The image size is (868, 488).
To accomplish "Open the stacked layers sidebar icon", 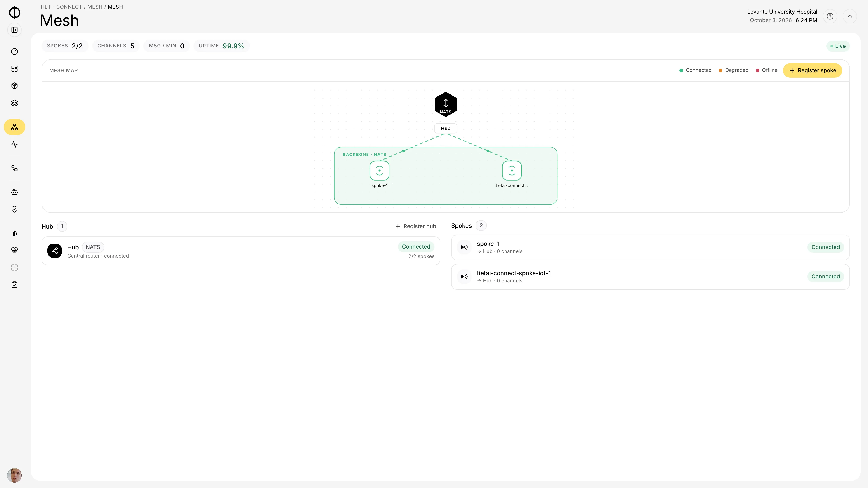I will pyautogui.click(x=14, y=103).
